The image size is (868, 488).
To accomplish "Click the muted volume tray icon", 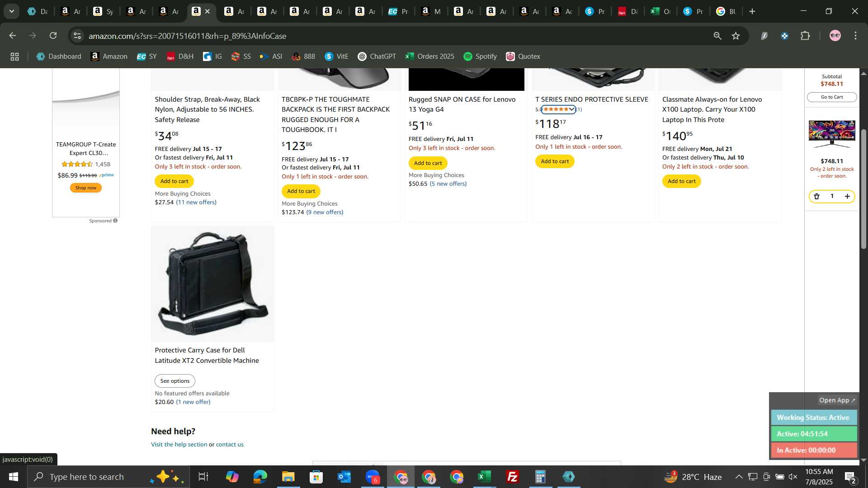I will [793, 477].
